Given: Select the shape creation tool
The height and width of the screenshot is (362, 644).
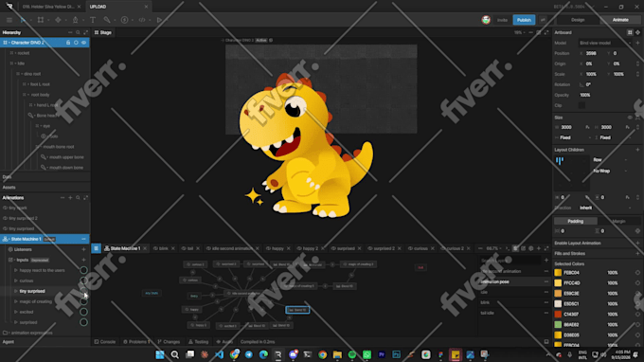Looking at the screenshot, I should [58, 20].
